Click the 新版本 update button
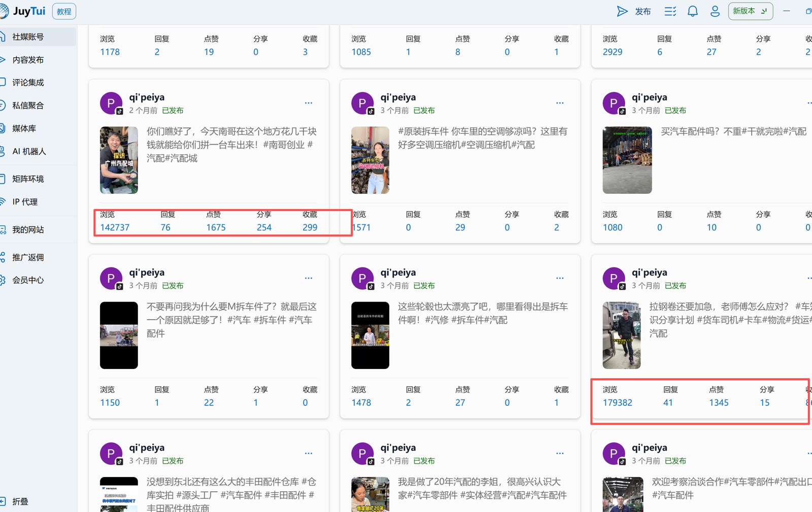The image size is (812, 512). [750, 11]
